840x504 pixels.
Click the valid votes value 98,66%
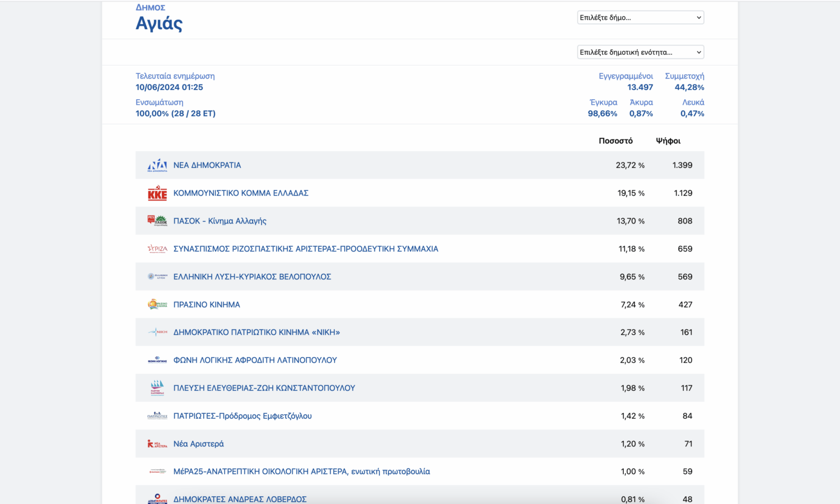[x=603, y=114]
